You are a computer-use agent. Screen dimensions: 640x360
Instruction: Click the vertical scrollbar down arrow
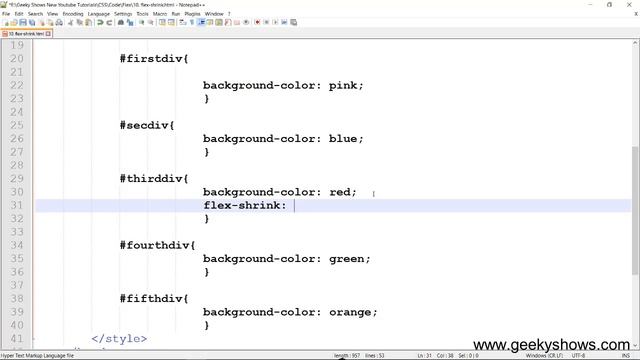(636, 345)
